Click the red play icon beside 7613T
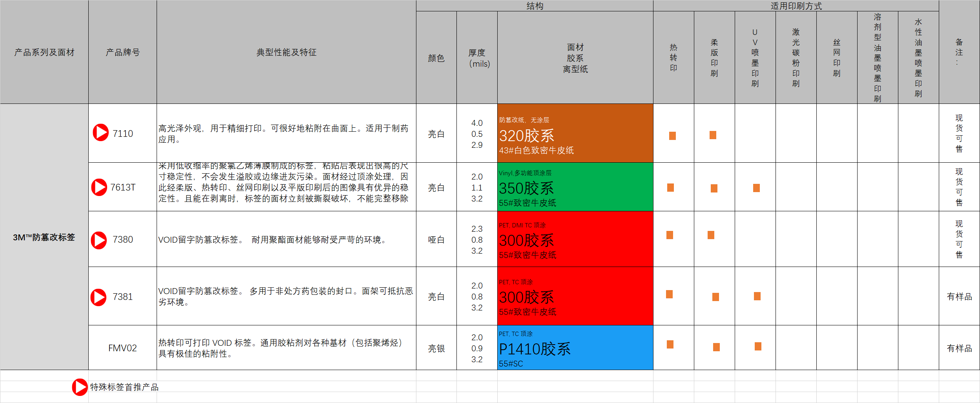The image size is (980, 403). click(99, 187)
